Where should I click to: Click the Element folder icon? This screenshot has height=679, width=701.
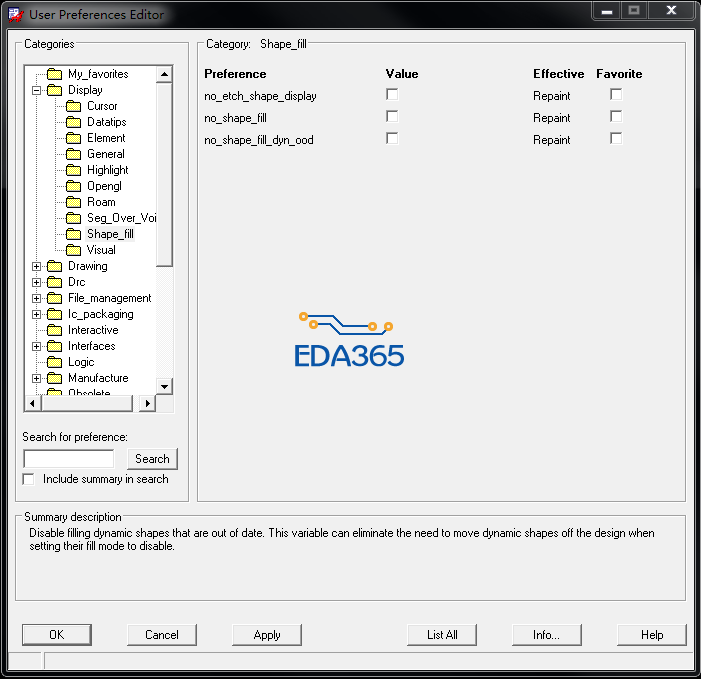coord(73,138)
